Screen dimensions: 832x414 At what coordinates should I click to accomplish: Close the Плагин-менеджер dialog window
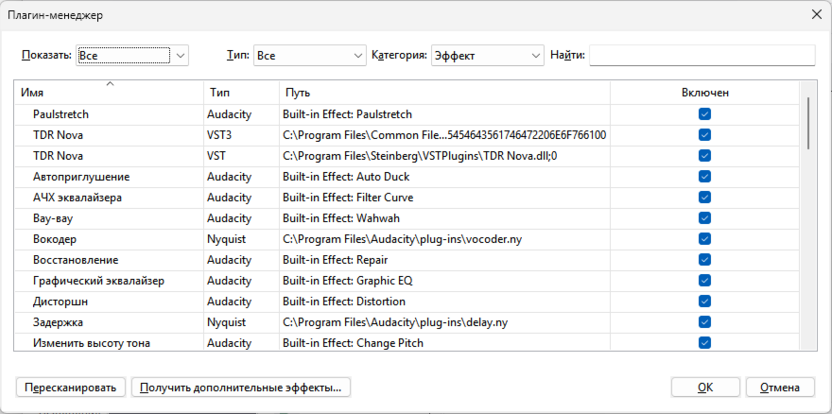(817, 15)
